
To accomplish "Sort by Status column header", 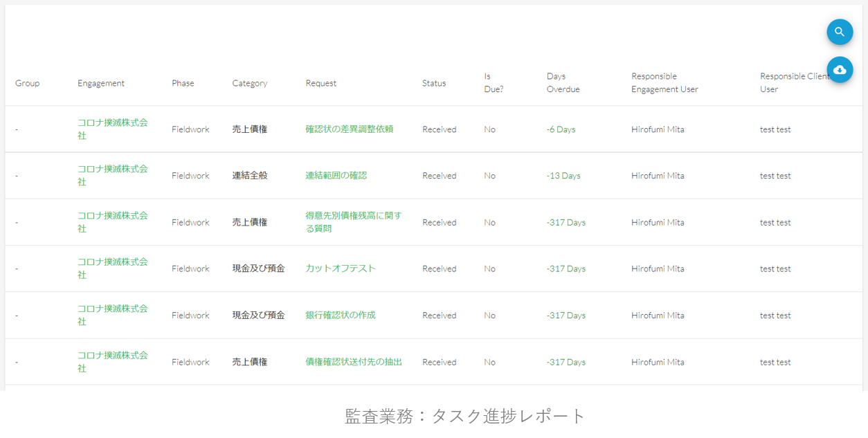I will click(434, 83).
